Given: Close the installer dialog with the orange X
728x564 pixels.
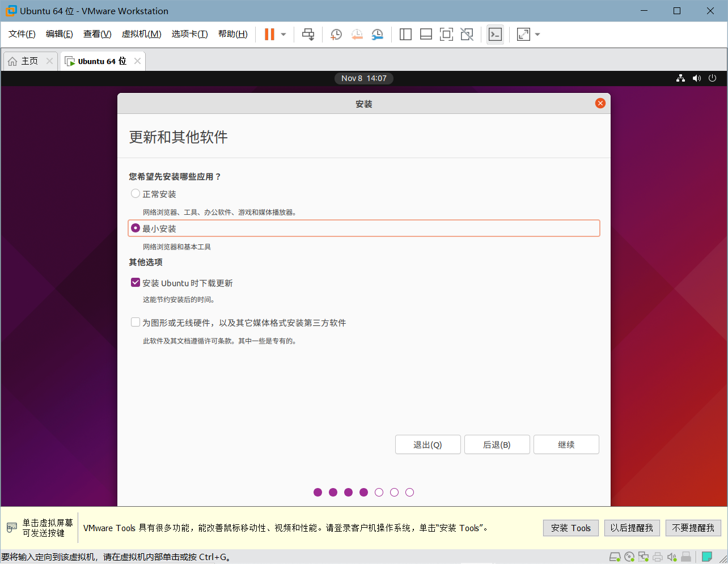Looking at the screenshot, I should point(600,103).
